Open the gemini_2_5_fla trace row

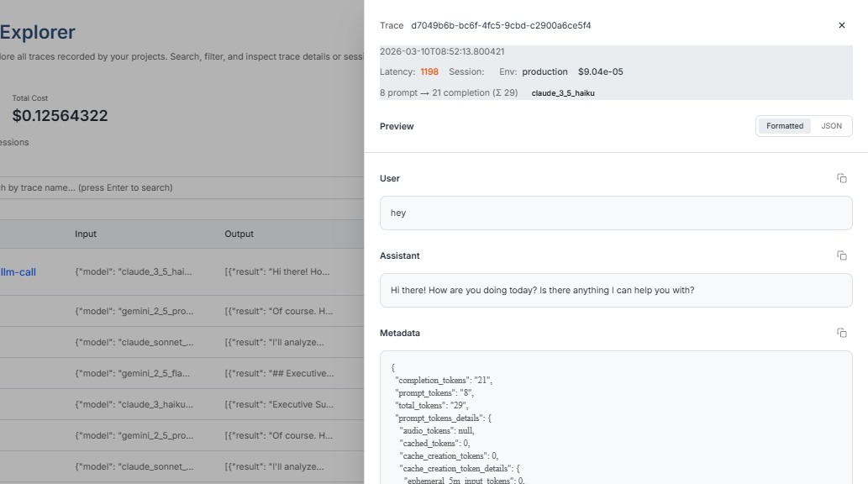pyautogui.click(x=134, y=373)
